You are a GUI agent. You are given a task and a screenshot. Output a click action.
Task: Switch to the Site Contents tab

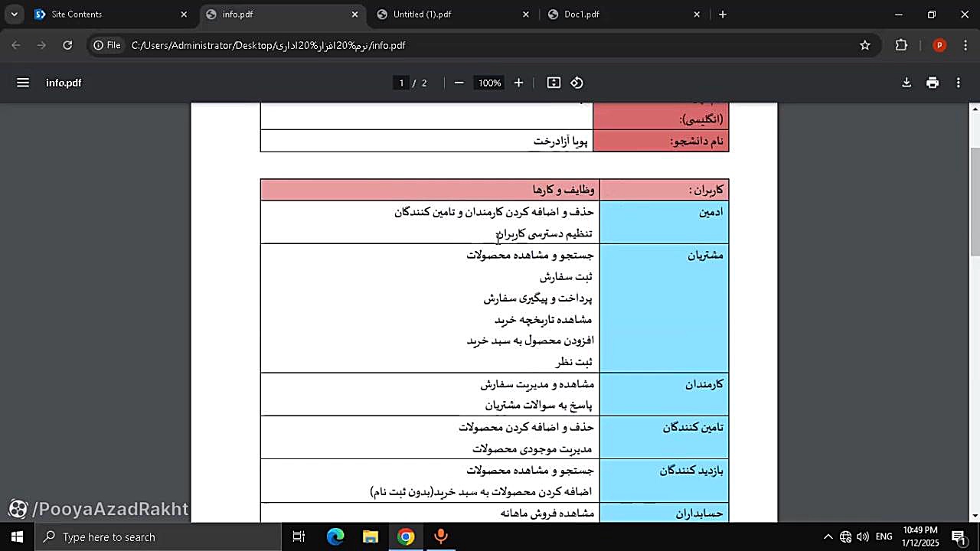coord(110,14)
